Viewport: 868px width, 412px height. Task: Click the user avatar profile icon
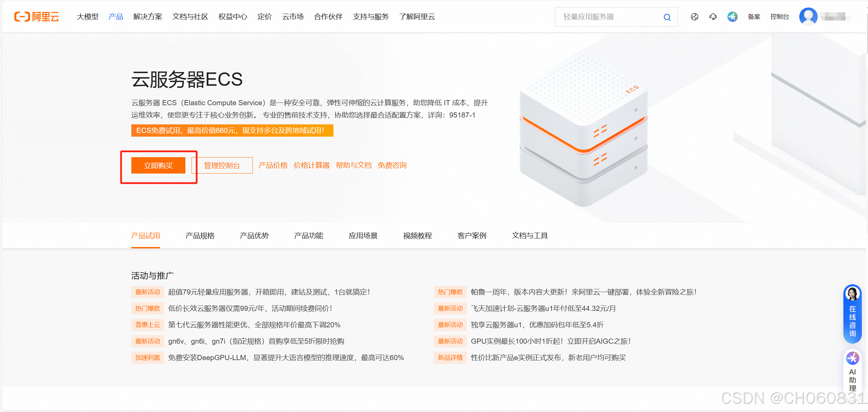click(808, 16)
